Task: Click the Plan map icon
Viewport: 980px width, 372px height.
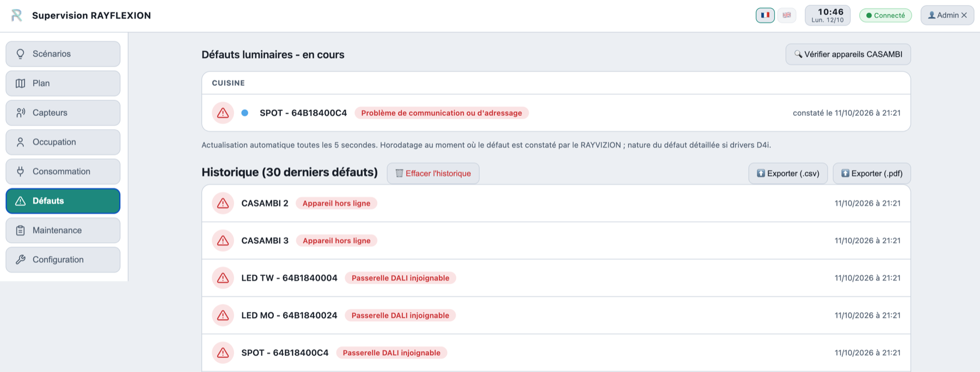Action: pyautogui.click(x=21, y=83)
